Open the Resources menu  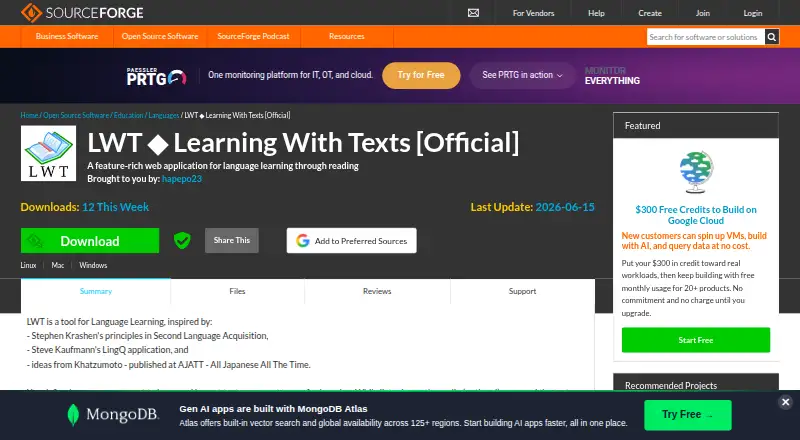coord(346,36)
